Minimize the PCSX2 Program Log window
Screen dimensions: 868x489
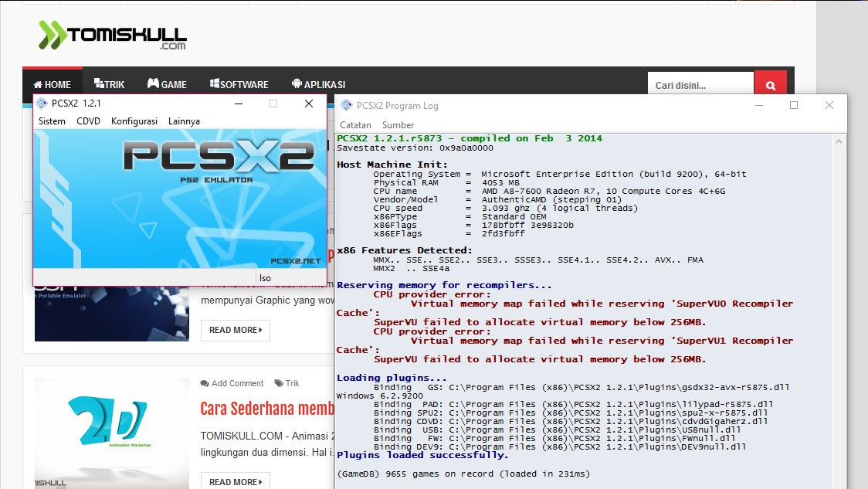pyautogui.click(x=759, y=105)
